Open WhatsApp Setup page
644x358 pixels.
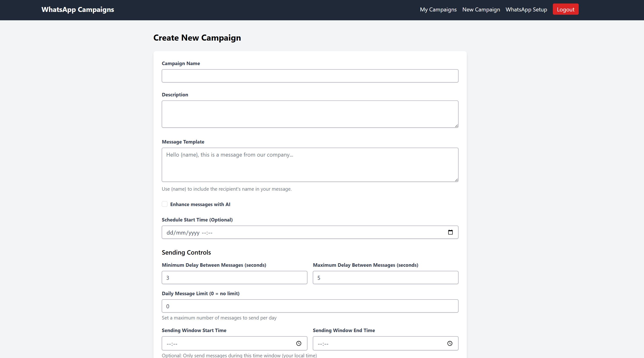point(526,10)
